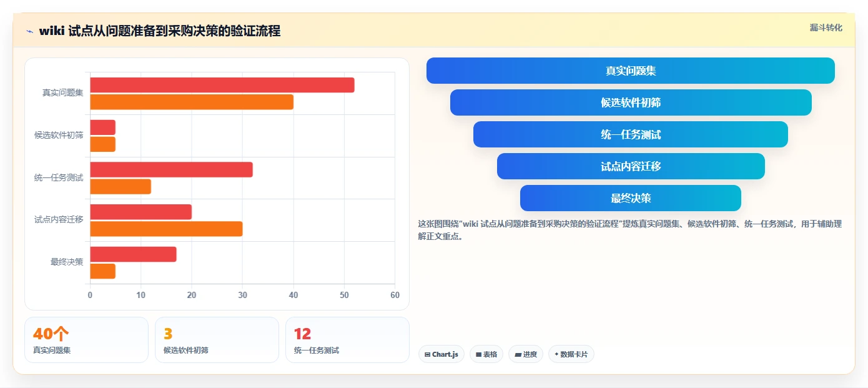
Task: Click the red bar for 候选软件初筛
Action: (x=103, y=127)
